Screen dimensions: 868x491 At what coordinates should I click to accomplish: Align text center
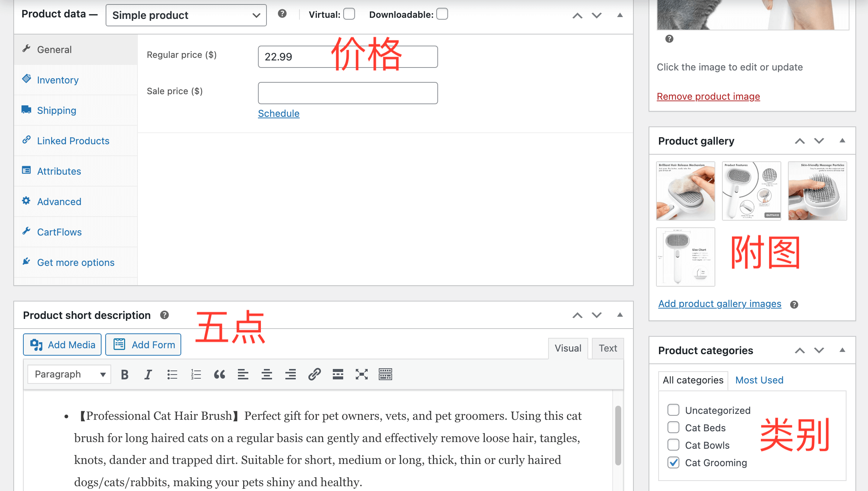click(x=267, y=375)
